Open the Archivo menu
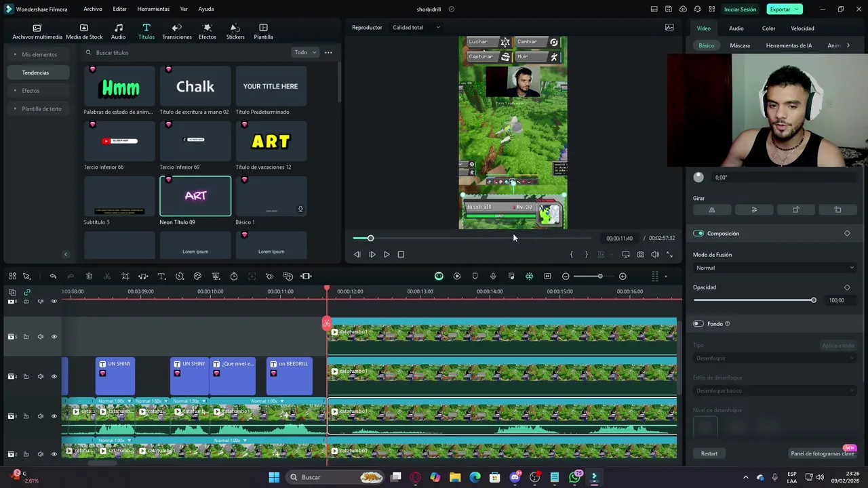The width and height of the screenshot is (868, 488). 93,9
